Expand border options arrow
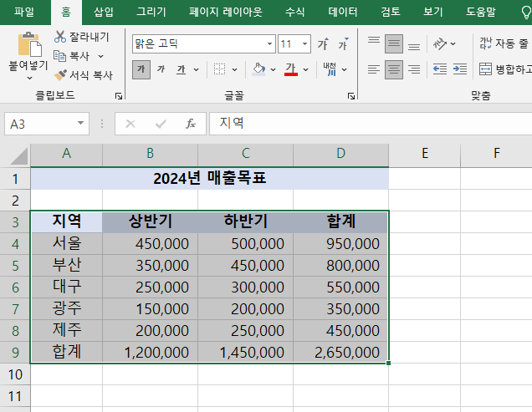This screenshot has width=532, height=412. (234, 70)
